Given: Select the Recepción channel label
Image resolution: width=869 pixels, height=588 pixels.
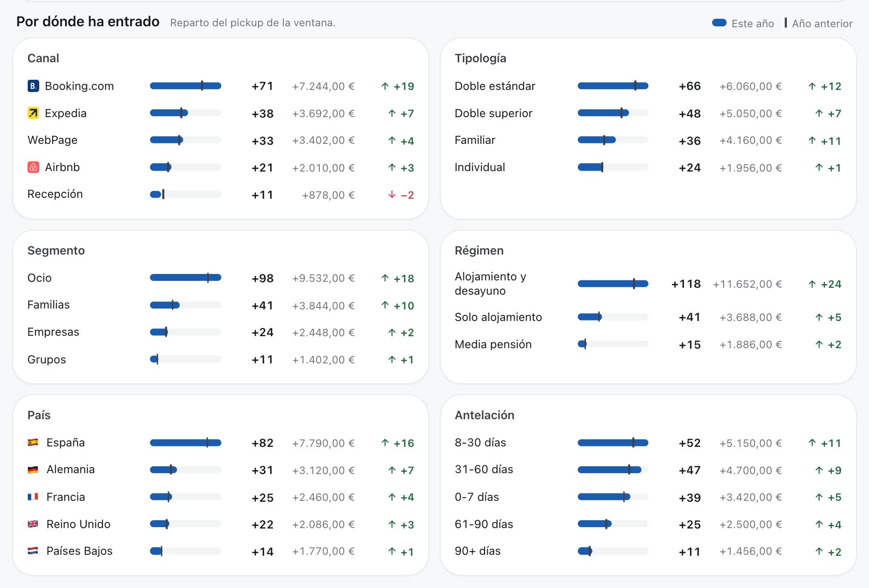Looking at the screenshot, I should pyautogui.click(x=55, y=194).
